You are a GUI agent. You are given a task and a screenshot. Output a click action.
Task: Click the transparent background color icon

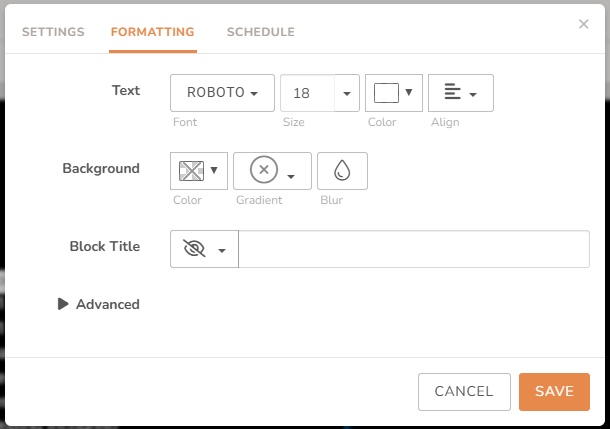click(x=191, y=171)
